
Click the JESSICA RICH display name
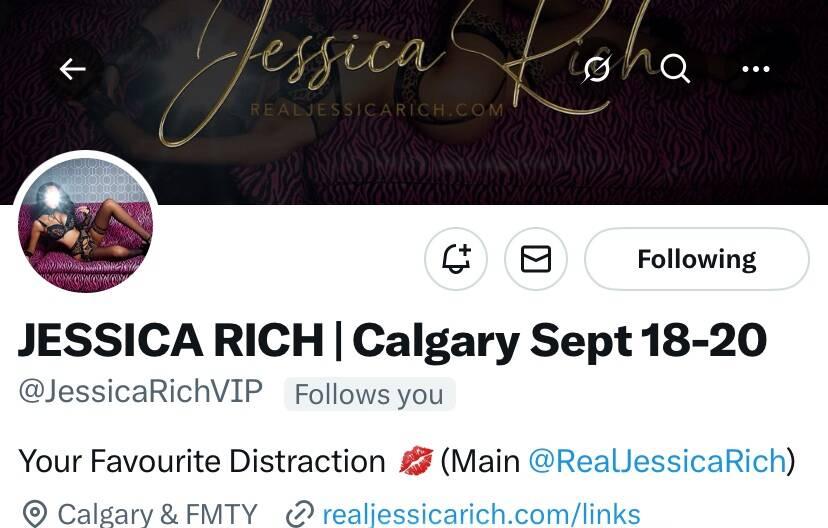click(x=171, y=341)
